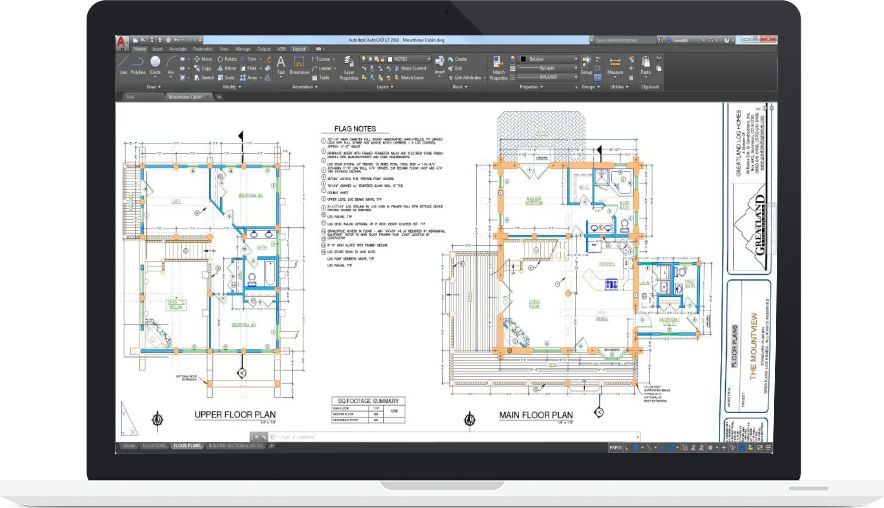Expand the Draw panel
Screen dimensions: 884x508
pos(153,87)
